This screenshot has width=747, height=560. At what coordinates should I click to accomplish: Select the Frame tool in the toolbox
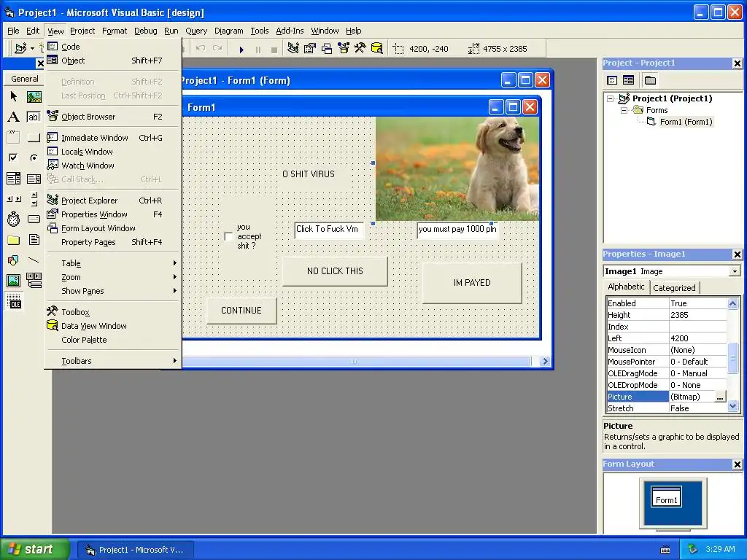coord(13,137)
